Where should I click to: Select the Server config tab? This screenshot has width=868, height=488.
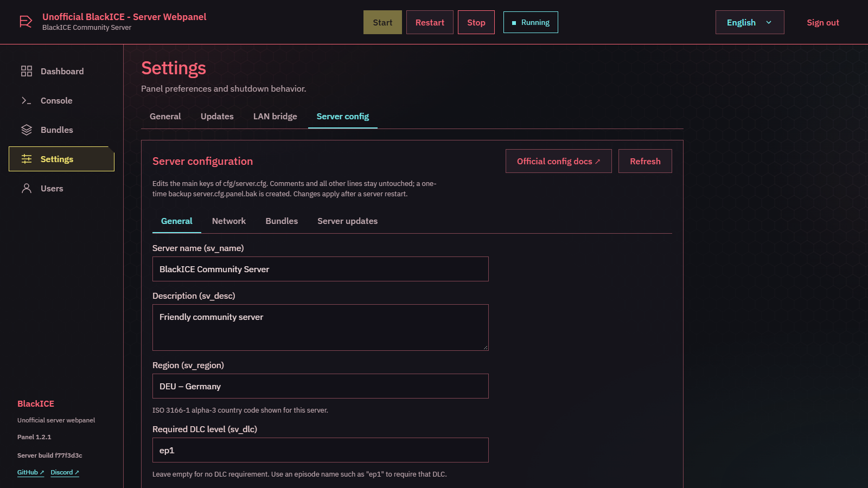pyautogui.click(x=343, y=117)
